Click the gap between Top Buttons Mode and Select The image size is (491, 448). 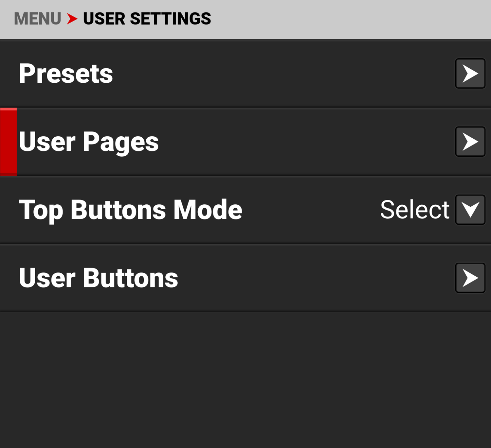pyautogui.click(x=311, y=210)
